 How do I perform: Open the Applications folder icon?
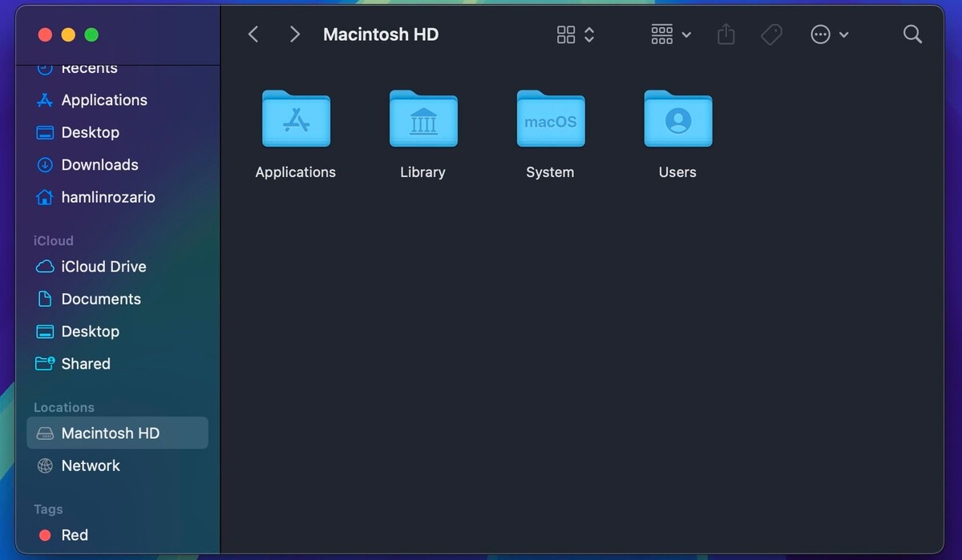point(296,119)
